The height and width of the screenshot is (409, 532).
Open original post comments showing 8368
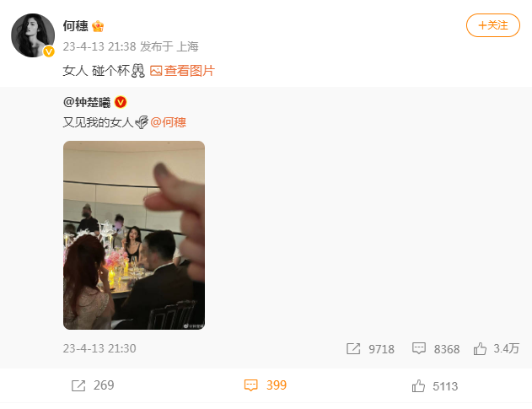pyautogui.click(x=436, y=348)
